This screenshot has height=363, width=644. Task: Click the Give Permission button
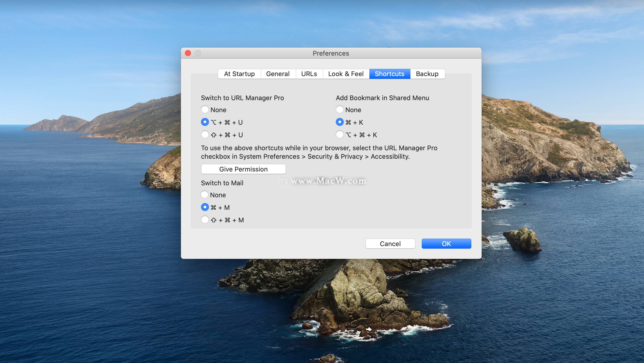(243, 168)
